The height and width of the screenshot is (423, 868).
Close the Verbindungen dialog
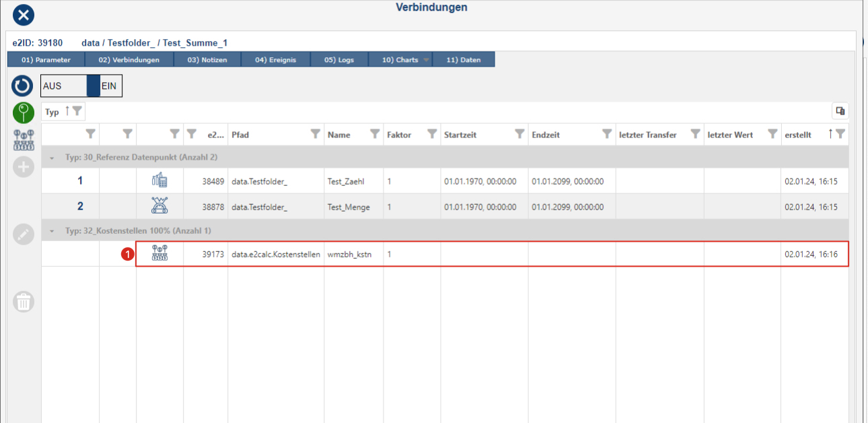(24, 14)
